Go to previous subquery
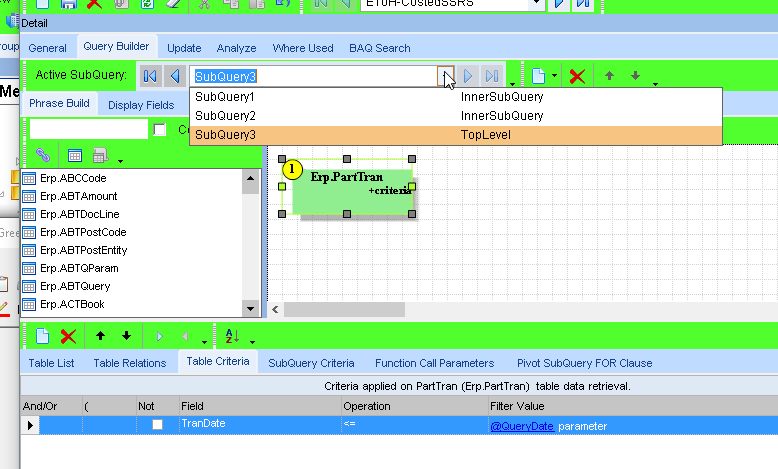Screen dimensions: 778x469 [x=175, y=76]
